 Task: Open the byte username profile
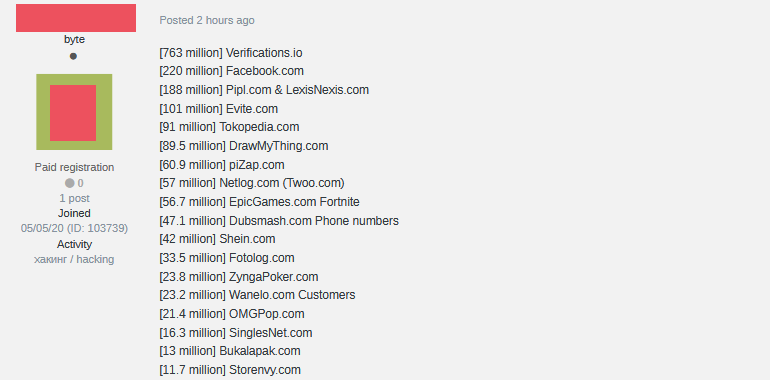tap(74, 40)
